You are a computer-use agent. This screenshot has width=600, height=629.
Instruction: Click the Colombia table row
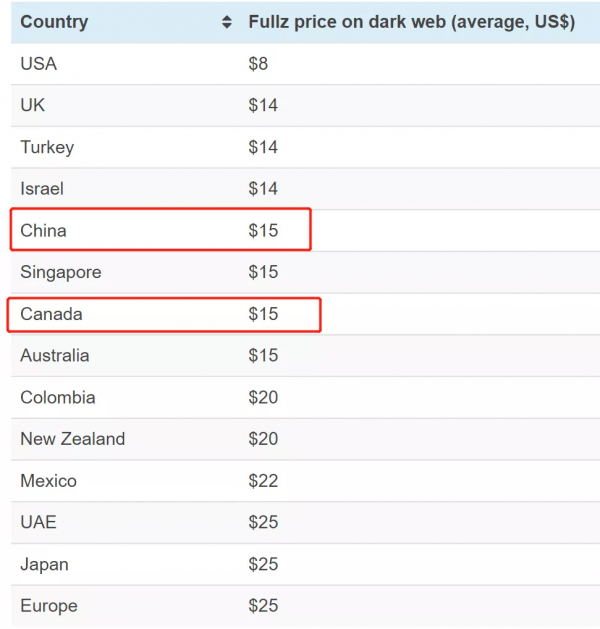(300, 397)
